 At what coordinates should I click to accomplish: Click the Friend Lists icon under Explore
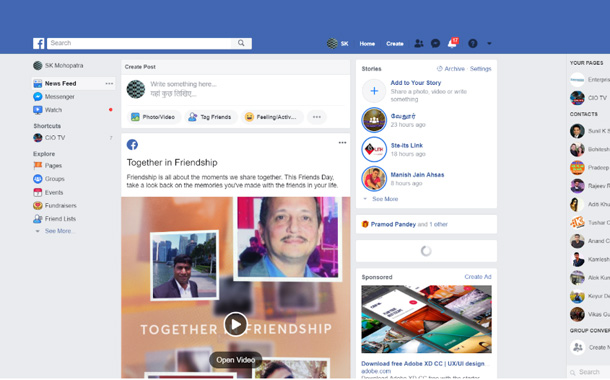[x=38, y=219]
